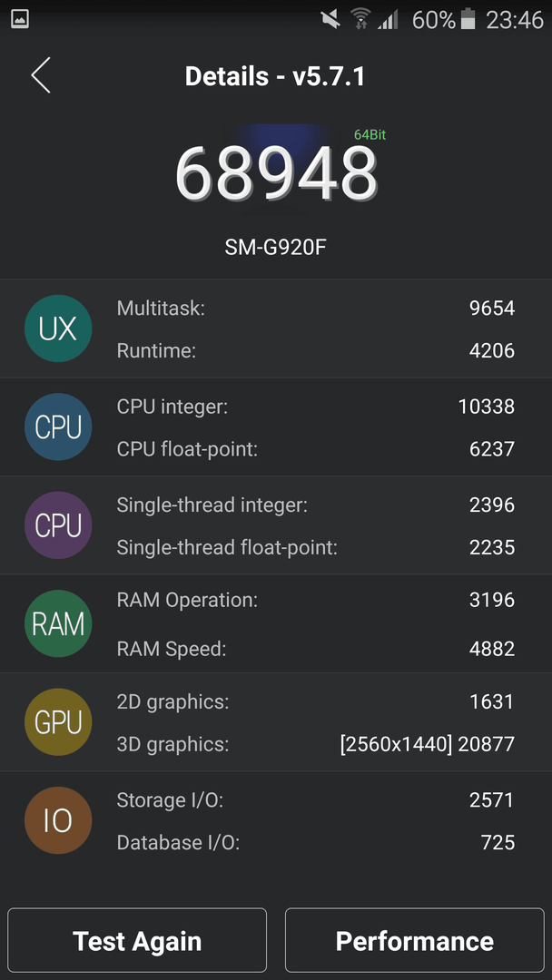Select the CPU integer score row
This screenshot has width=552, height=980.
point(315,407)
